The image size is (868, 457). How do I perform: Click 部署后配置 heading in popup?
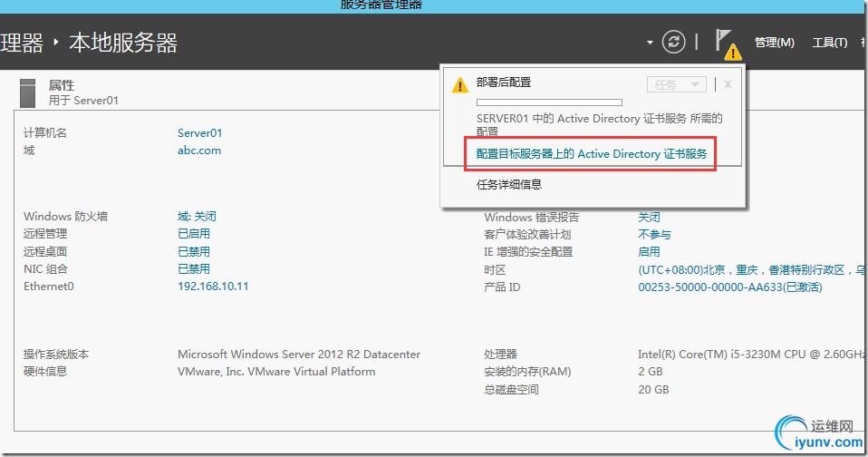pyautogui.click(x=503, y=83)
